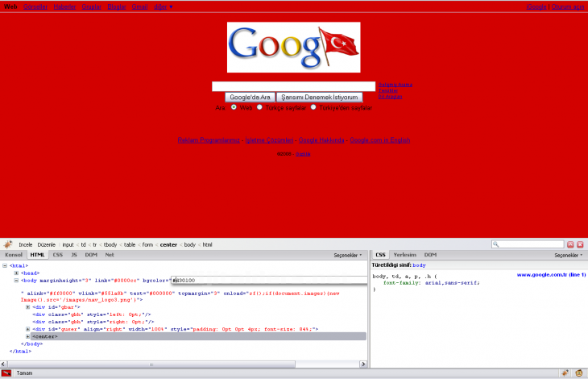Switch to the Konsol tab
The image size is (588, 379).
point(14,255)
